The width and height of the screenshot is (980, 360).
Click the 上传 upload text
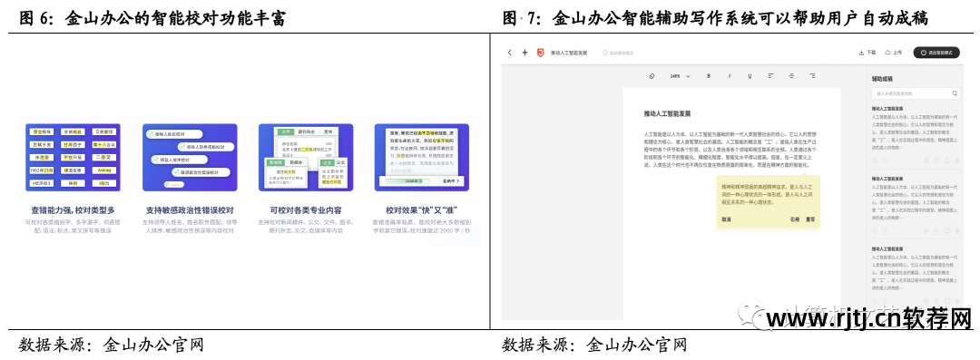(898, 54)
